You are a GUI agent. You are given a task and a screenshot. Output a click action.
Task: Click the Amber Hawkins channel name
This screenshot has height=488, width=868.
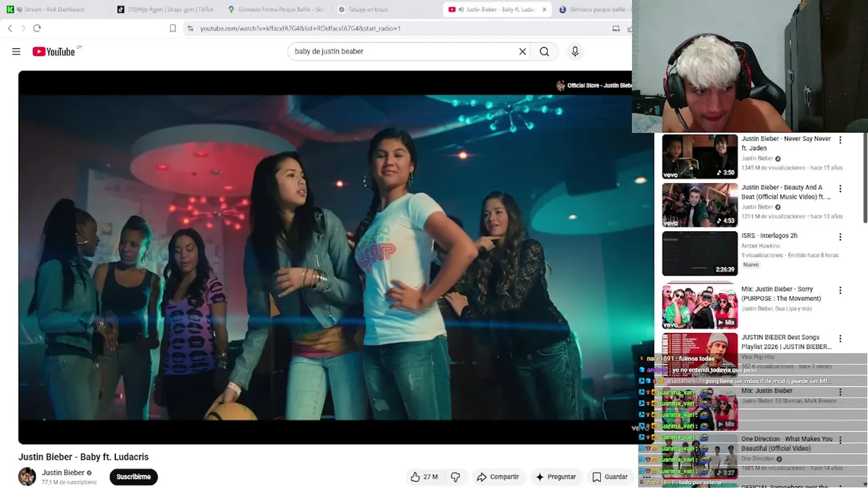pos(759,246)
